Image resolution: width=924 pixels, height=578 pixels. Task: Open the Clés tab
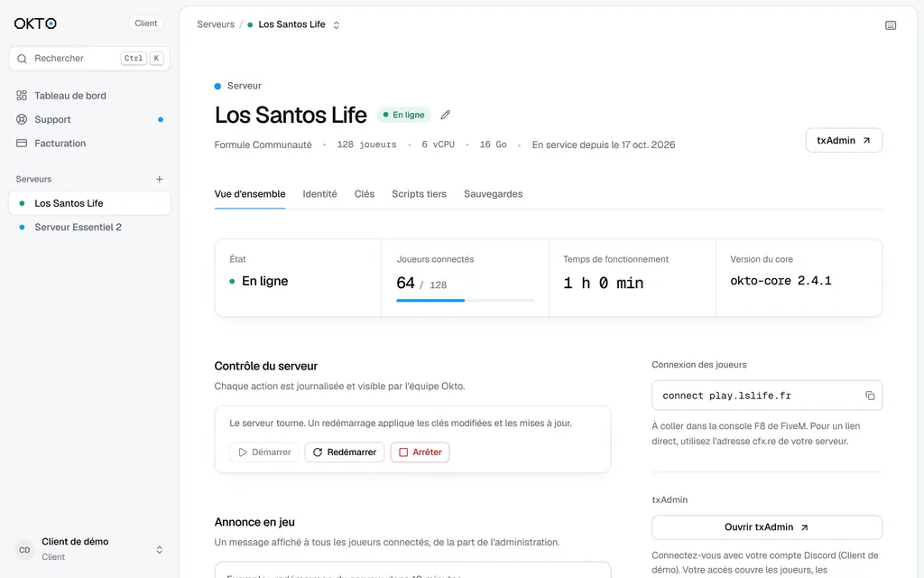[x=365, y=194]
